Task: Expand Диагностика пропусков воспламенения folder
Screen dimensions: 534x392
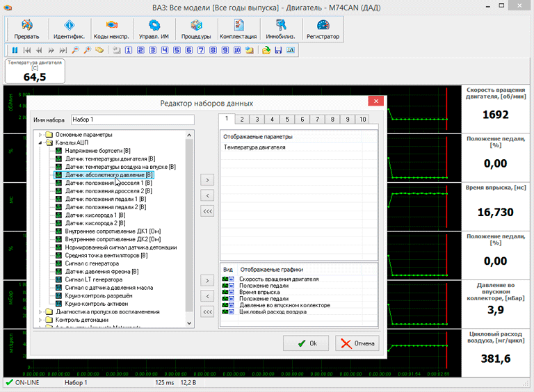Action: (40, 312)
